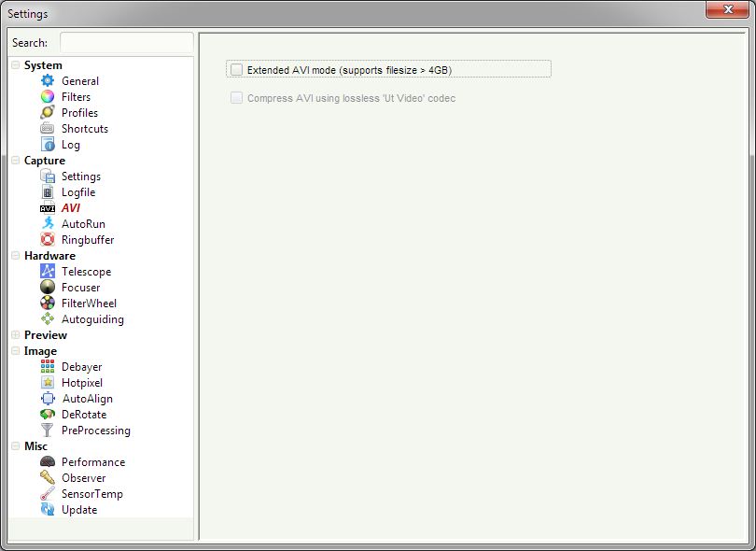Collapse the Image tree group
The image size is (756, 551).
coord(16,351)
